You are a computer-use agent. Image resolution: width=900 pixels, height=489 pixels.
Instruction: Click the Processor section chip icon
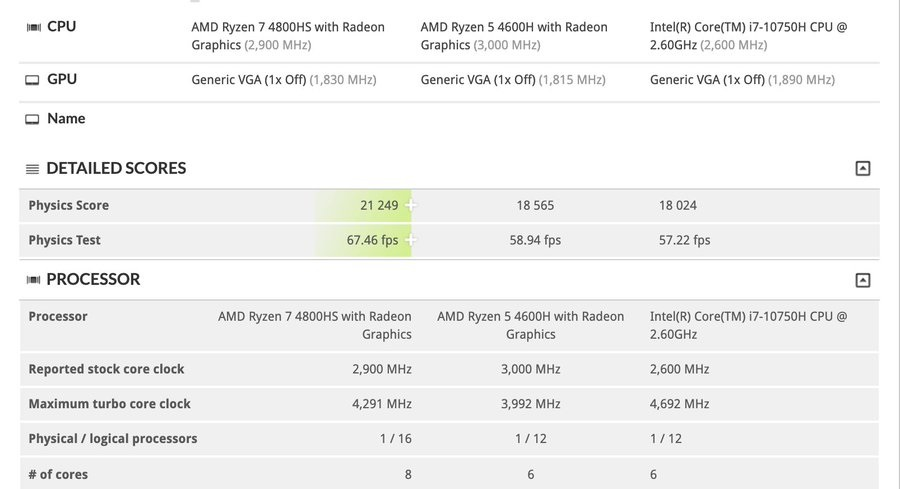pyautogui.click(x=32, y=280)
